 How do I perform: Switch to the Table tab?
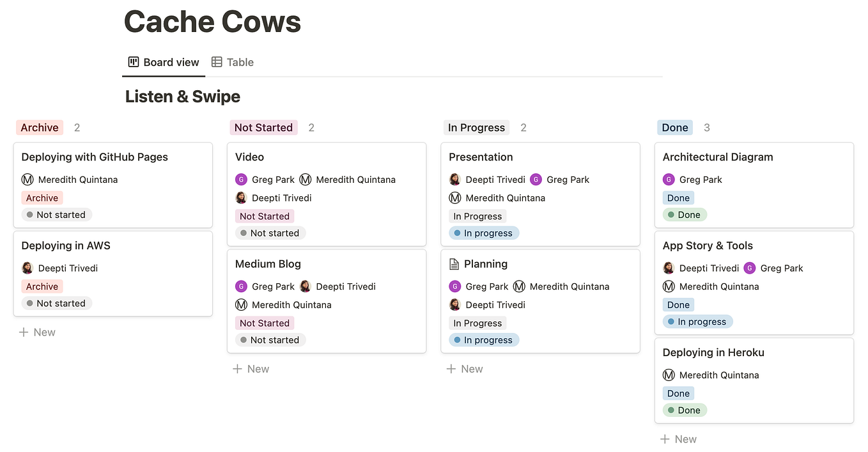click(x=233, y=62)
